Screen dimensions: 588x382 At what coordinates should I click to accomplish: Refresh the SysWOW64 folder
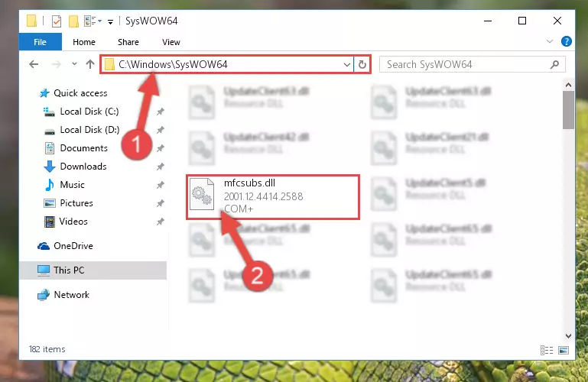coord(362,64)
